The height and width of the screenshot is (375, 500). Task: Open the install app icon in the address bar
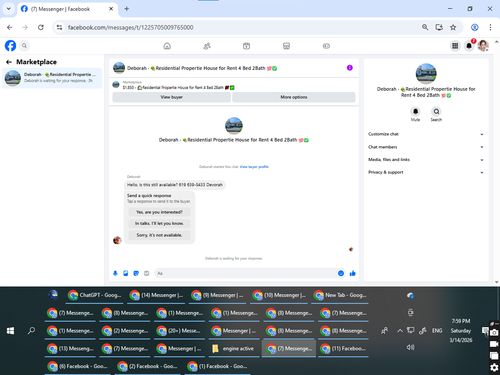(439, 27)
